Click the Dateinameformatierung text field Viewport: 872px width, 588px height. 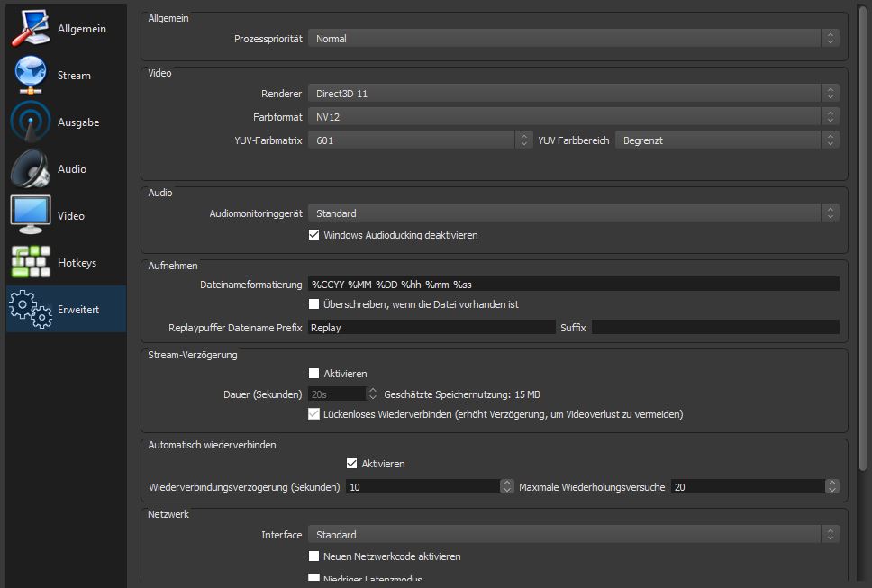[x=573, y=284]
